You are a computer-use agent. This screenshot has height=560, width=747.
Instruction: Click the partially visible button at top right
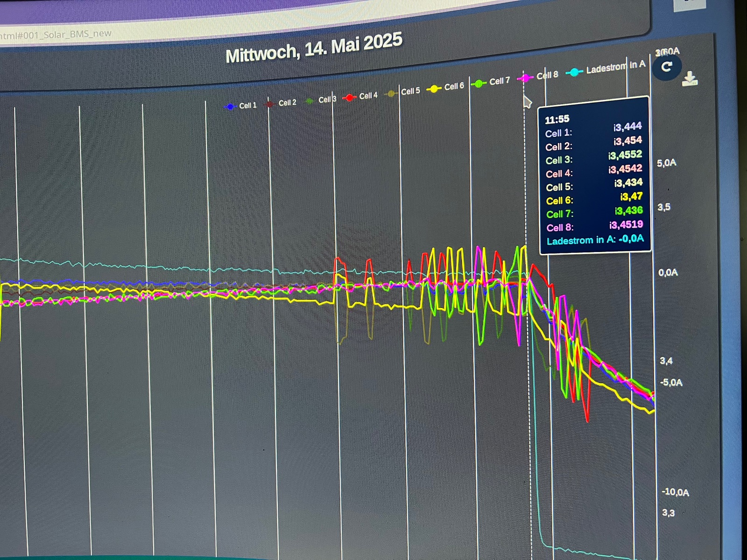tap(690, 4)
